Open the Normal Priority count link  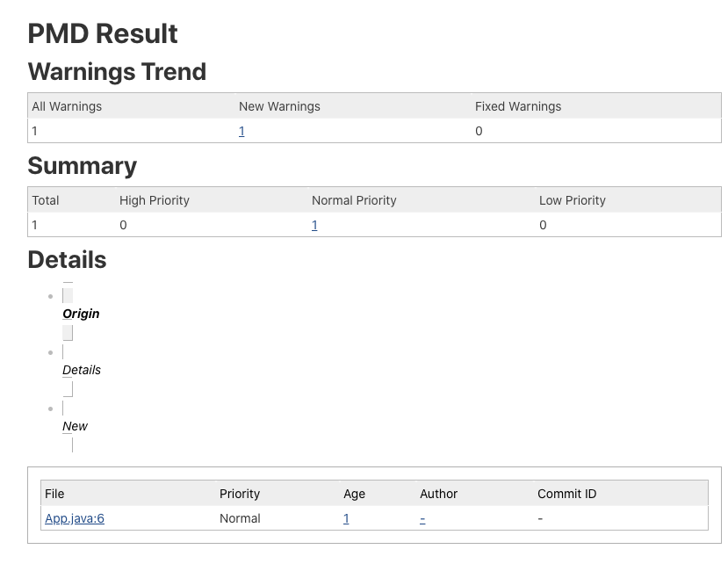[x=314, y=225]
